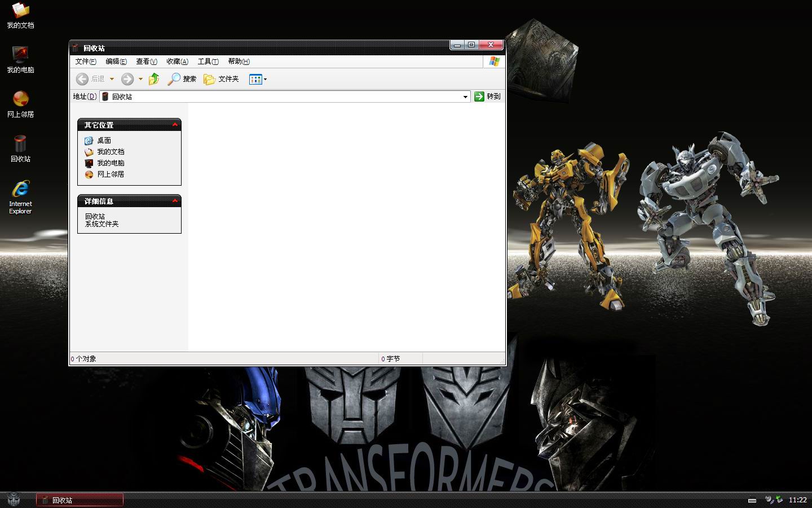Open the 收藏(A) menu

177,62
